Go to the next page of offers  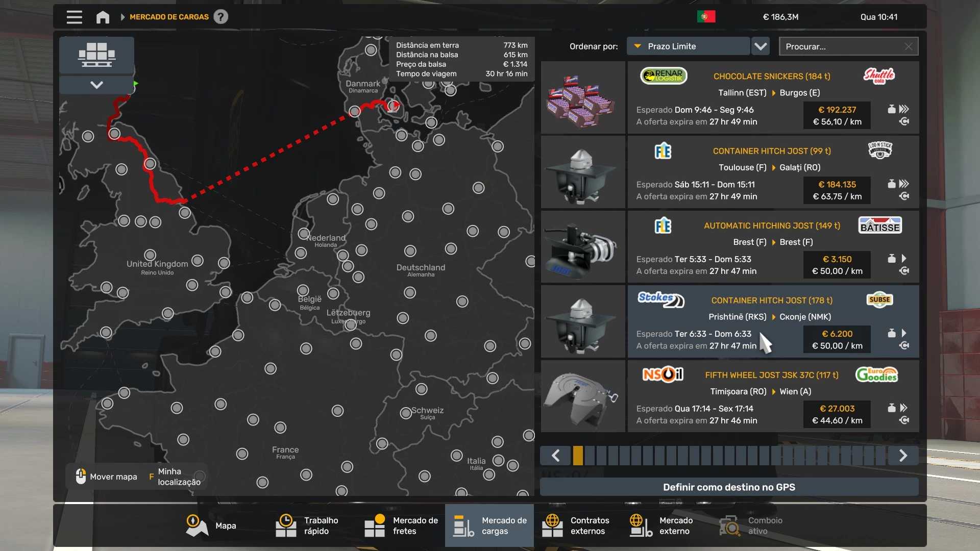tap(903, 455)
